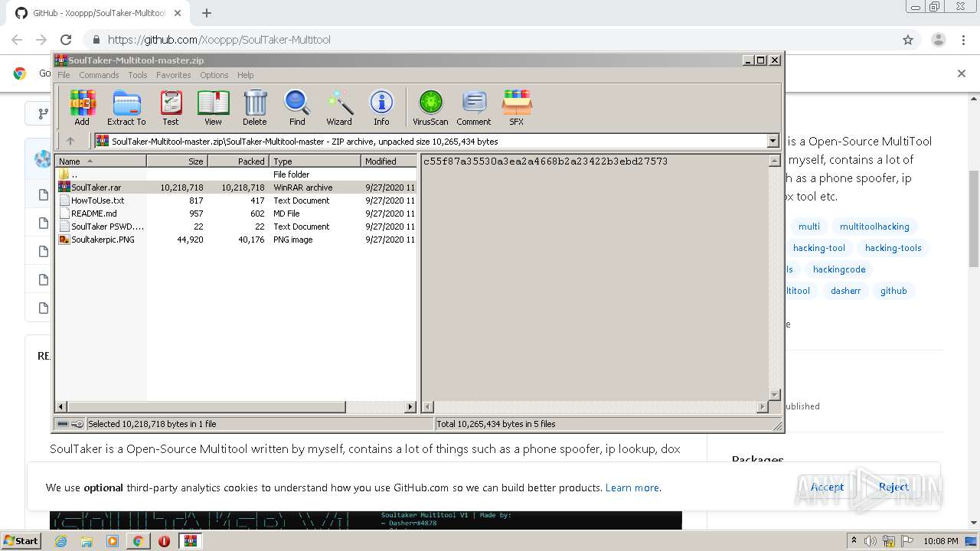Open the Chrome profile avatar

click(x=938, y=40)
